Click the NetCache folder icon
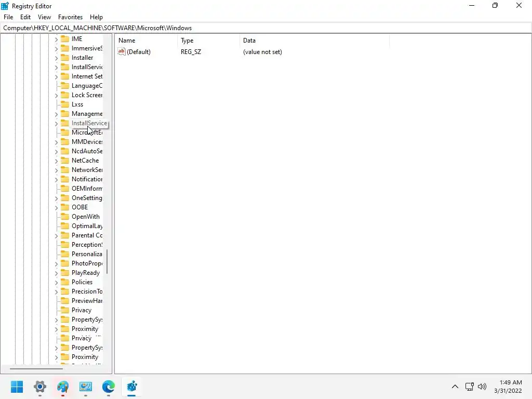Image resolution: width=532 pixels, height=399 pixels. pyautogui.click(x=65, y=161)
